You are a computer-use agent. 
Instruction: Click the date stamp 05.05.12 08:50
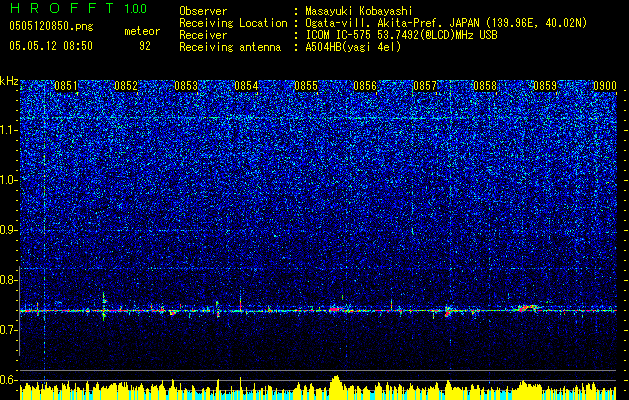51,46
